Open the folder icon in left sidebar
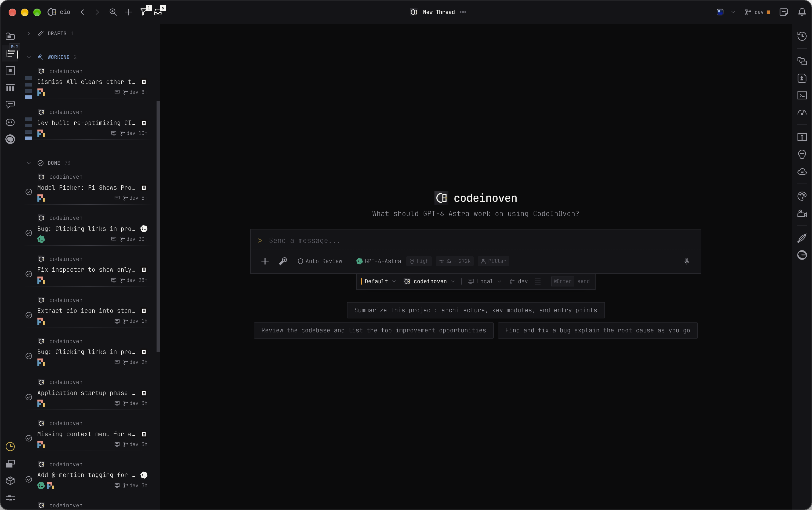The height and width of the screenshot is (510, 812). [10, 36]
